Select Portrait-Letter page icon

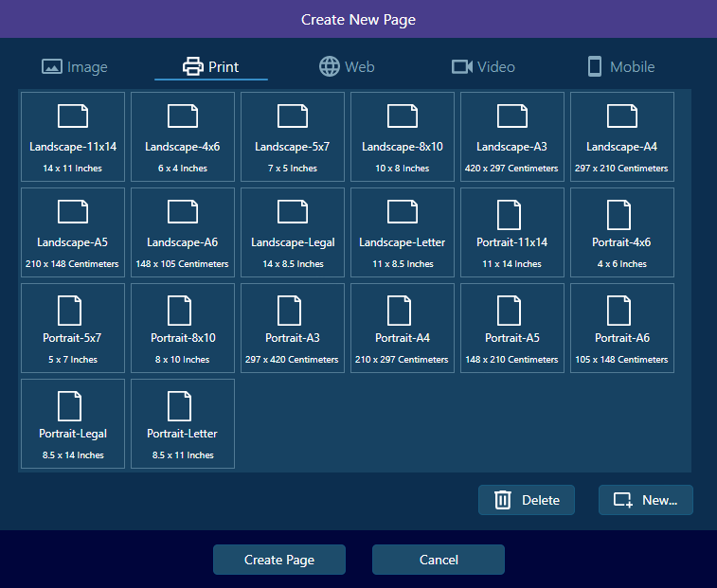179,406
